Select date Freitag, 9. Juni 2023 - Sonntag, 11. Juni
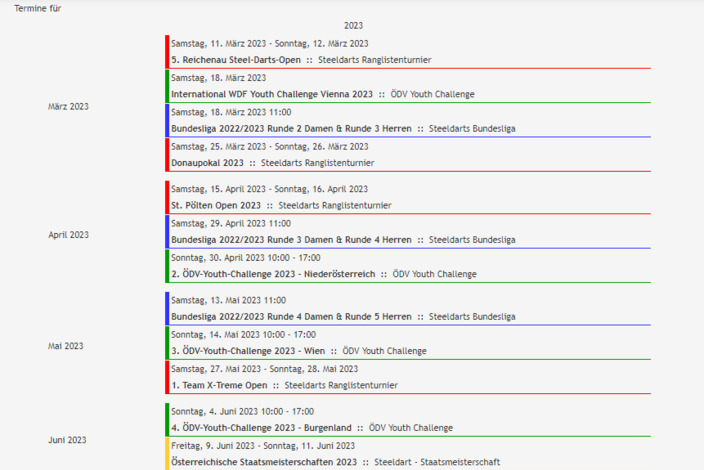 [x=263, y=446]
